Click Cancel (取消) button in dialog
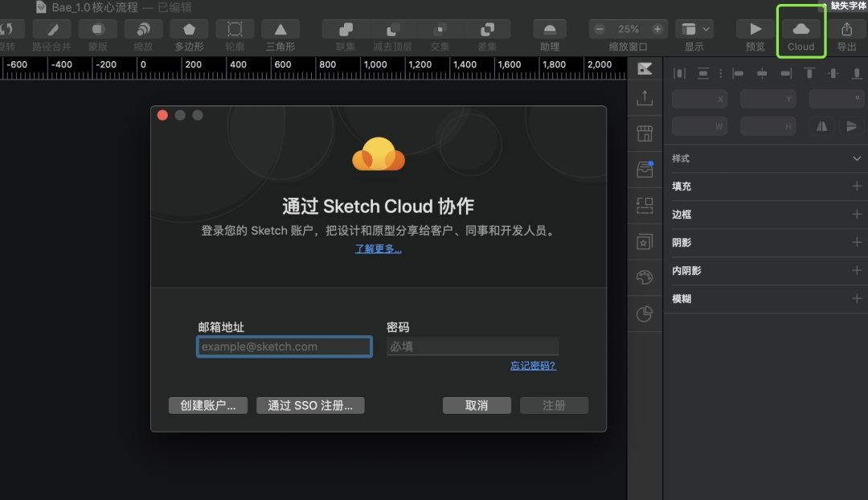868x500 pixels. coord(477,405)
